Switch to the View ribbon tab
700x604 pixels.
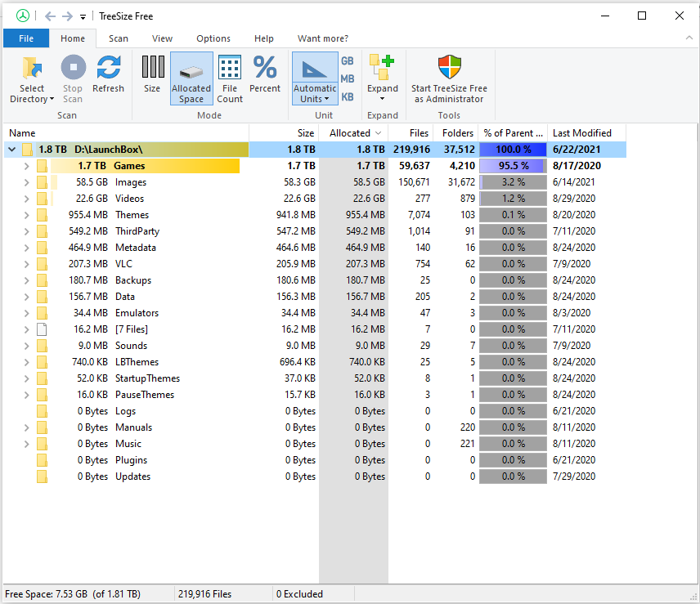pyautogui.click(x=162, y=38)
